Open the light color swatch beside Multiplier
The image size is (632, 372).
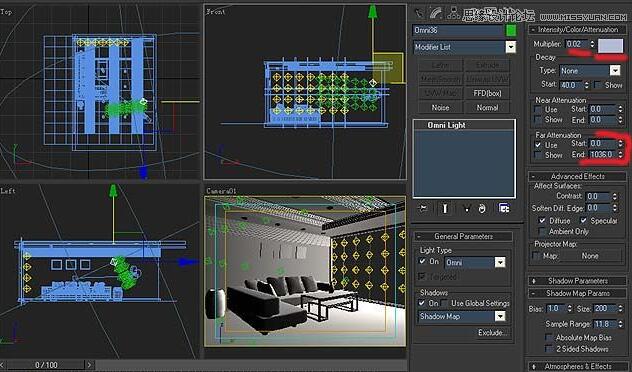tap(611, 46)
